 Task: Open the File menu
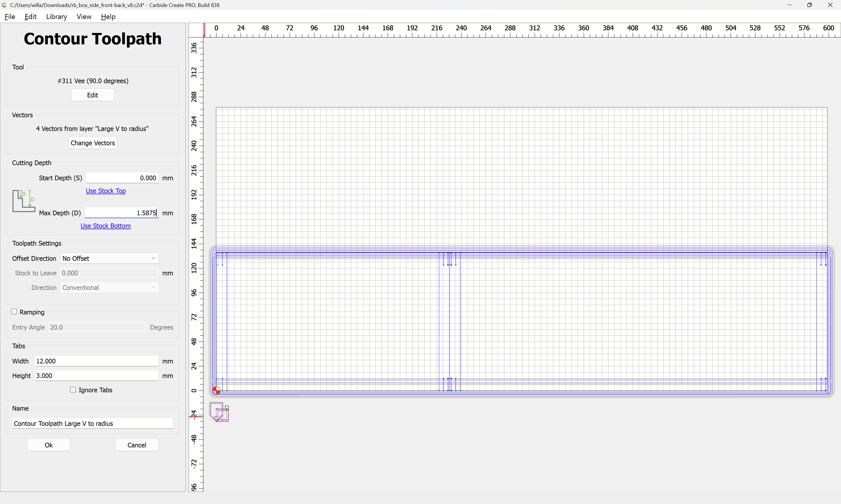(10, 17)
